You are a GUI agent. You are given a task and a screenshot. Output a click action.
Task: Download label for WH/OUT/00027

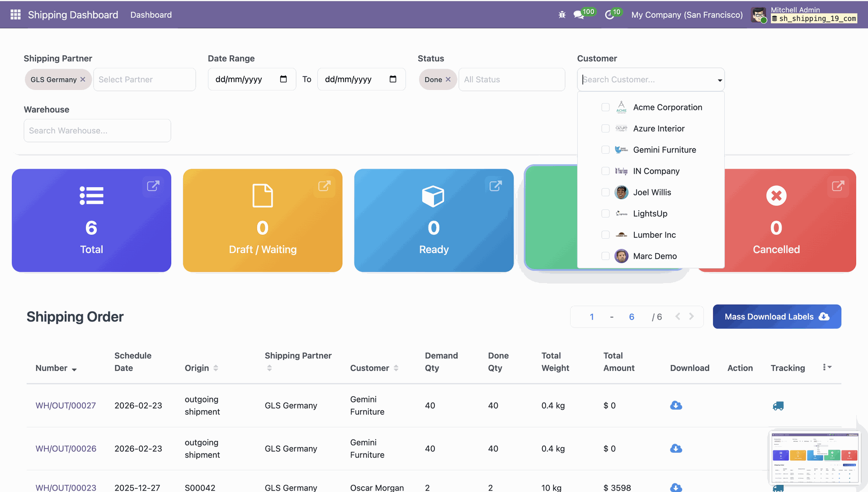676,406
